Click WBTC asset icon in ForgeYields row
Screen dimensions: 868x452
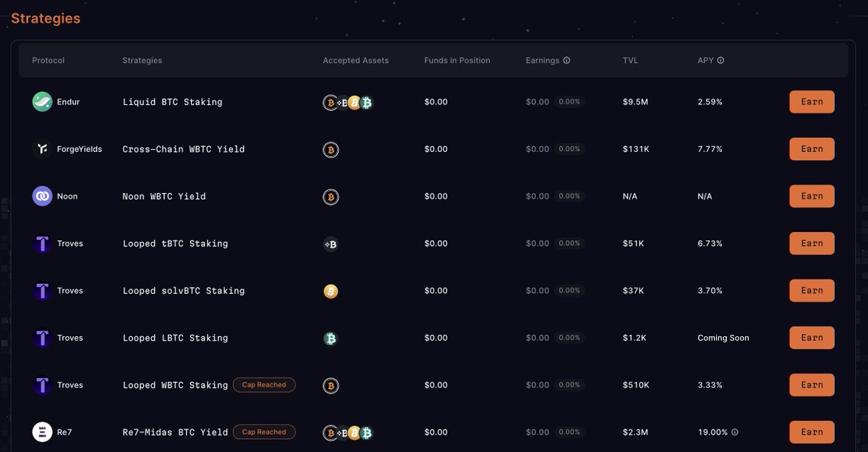click(x=331, y=150)
